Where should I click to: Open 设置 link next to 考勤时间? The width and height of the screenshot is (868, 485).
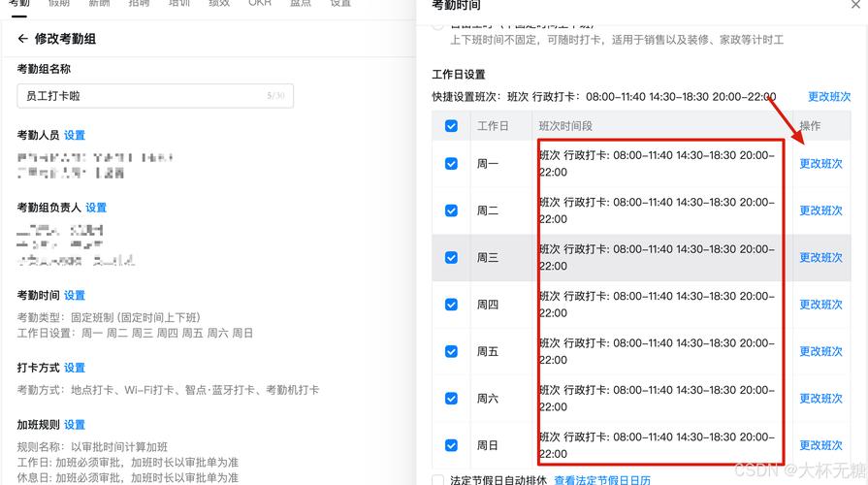point(74,295)
